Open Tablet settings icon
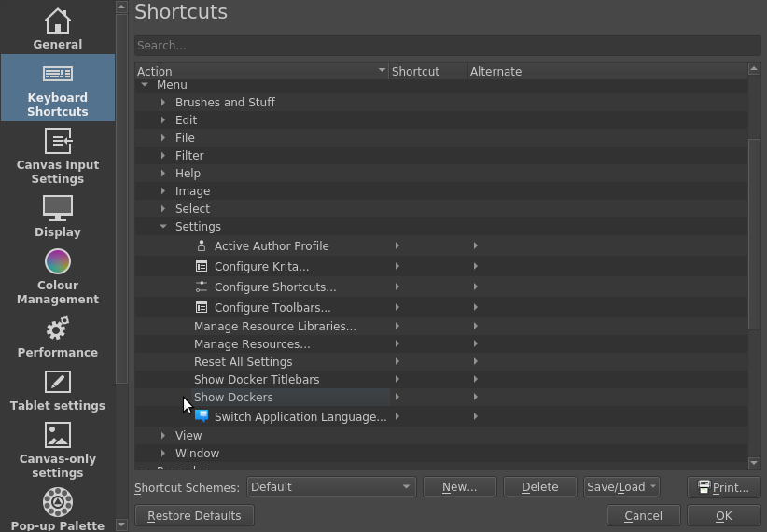Screen dimensions: 767x532 click(x=58, y=382)
